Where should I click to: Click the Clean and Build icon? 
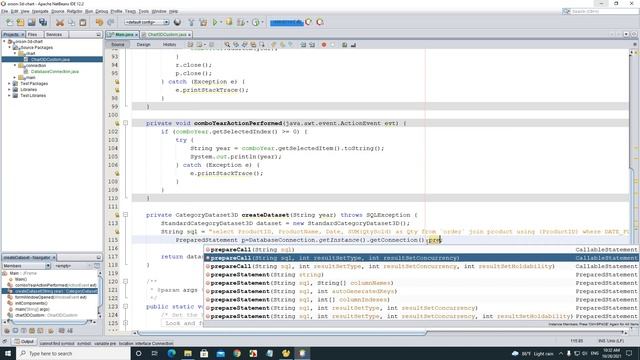[x=203, y=22]
